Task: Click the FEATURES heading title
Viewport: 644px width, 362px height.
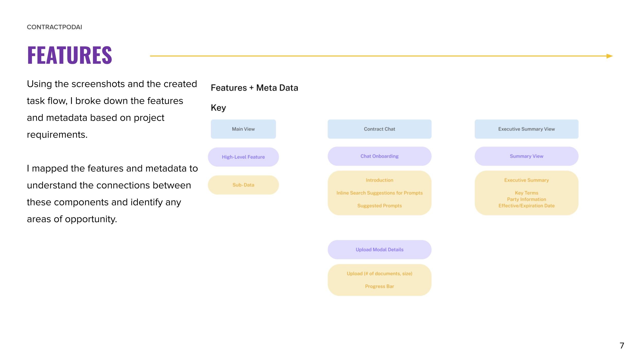Action: click(70, 55)
